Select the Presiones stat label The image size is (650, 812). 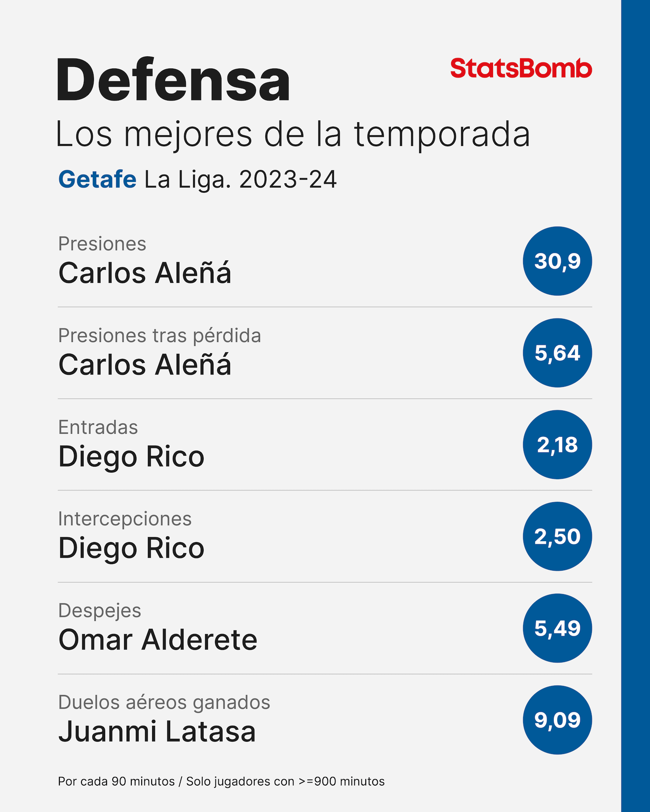(x=102, y=244)
